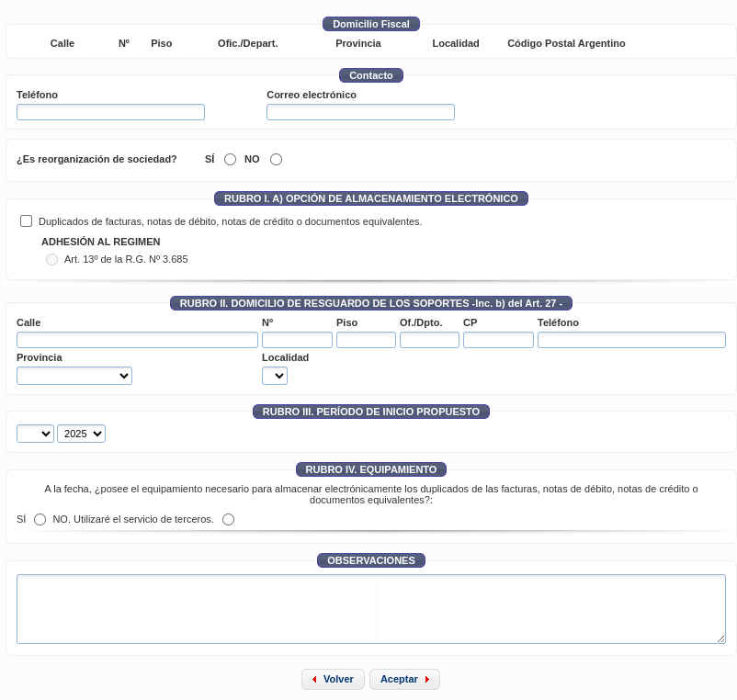Viewport: 737px width, 700px height.
Task: Open the 2025 year dropdown
Action: point(81,434)
